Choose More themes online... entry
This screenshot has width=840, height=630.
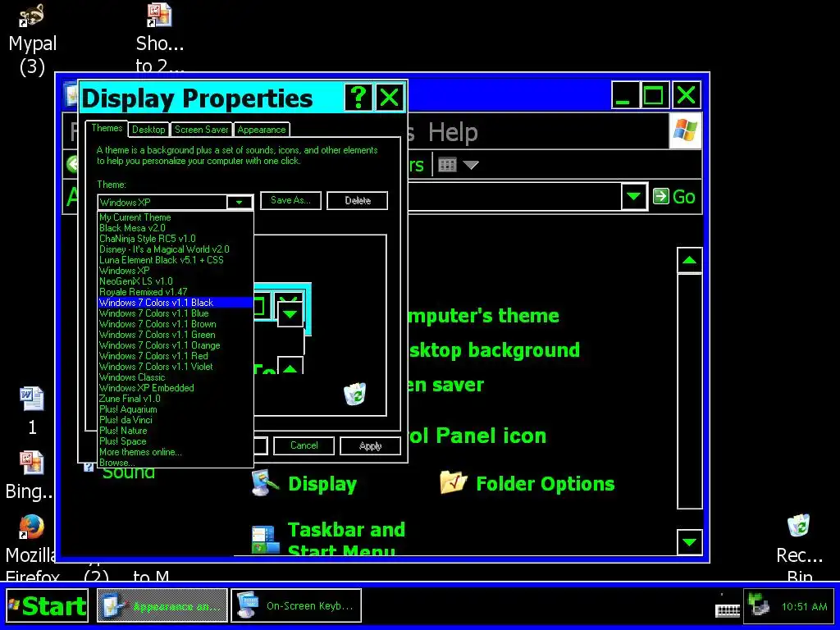176,452
